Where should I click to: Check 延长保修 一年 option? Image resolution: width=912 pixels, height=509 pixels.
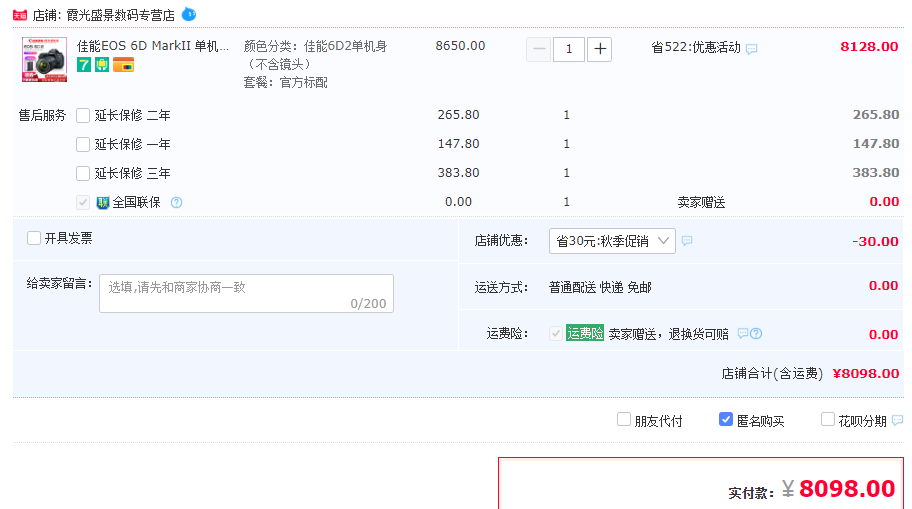click(x=83, y=144)
